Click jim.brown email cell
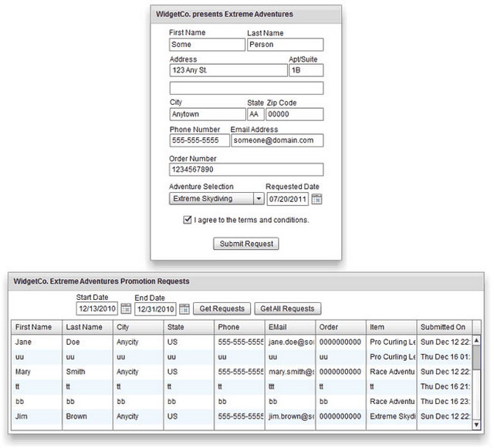This screenshot has height=448, width=494. click(290, 416)
